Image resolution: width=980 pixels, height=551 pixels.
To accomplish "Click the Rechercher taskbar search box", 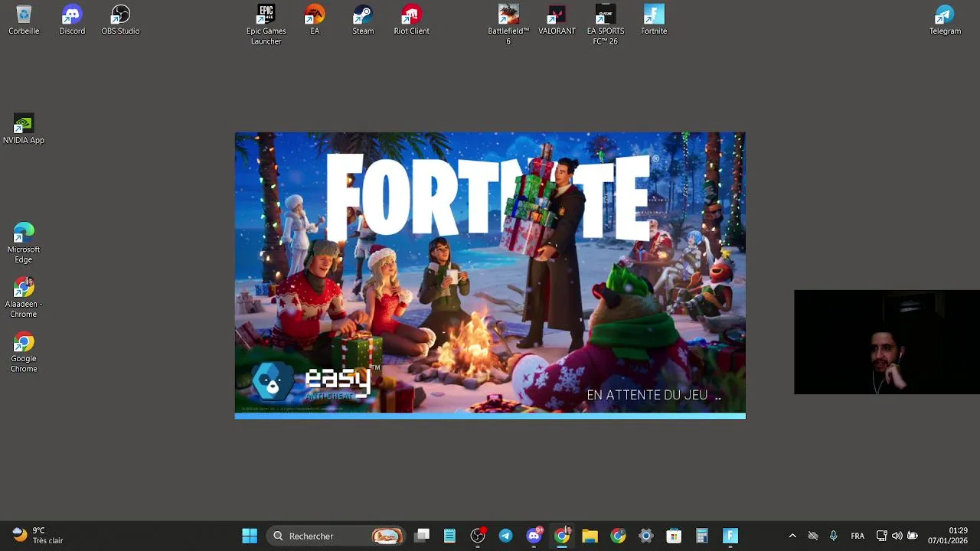I will (x=337, y=536).
